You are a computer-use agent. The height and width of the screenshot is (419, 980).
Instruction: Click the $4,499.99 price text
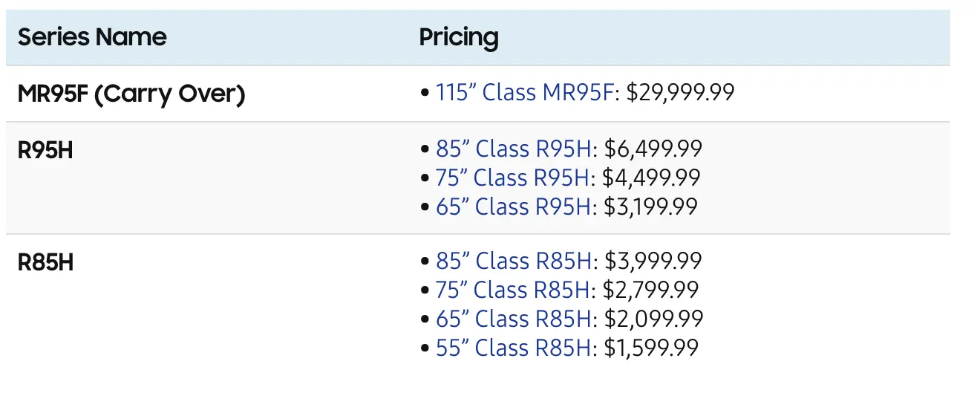(652, 178)
